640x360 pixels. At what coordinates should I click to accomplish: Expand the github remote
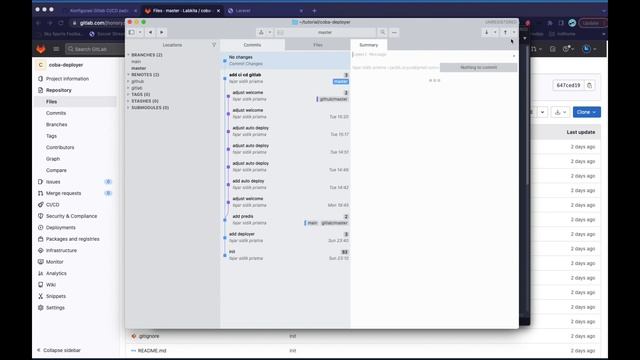tap(129, 81)
